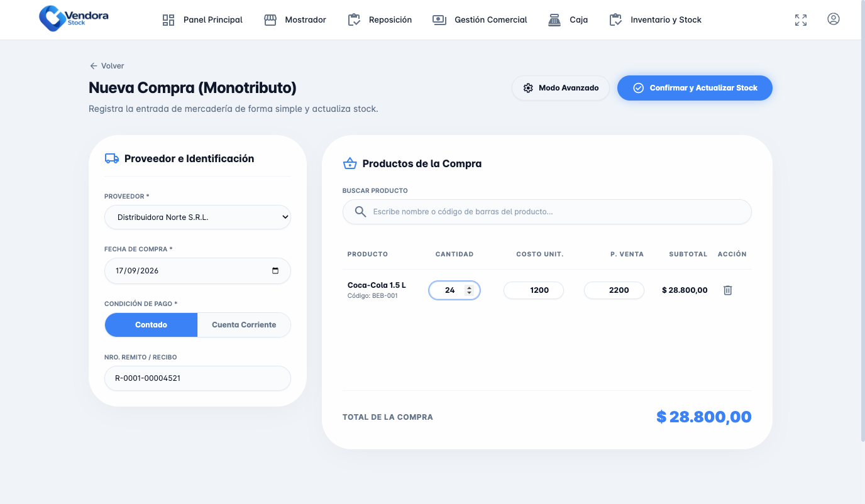The width and height of the screenshot is (865, 504).
Task: Click the TOTAL DE LA COMPRA label
Action: tap(388, 417)
